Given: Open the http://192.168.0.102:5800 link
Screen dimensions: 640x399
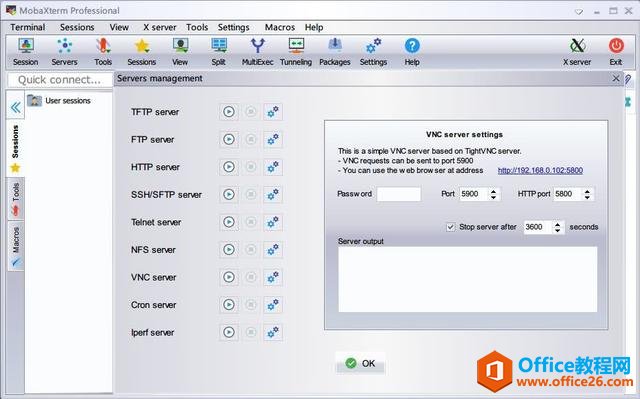Looking at the screenshot, I should pyautogui.click(x=540, y=171).
